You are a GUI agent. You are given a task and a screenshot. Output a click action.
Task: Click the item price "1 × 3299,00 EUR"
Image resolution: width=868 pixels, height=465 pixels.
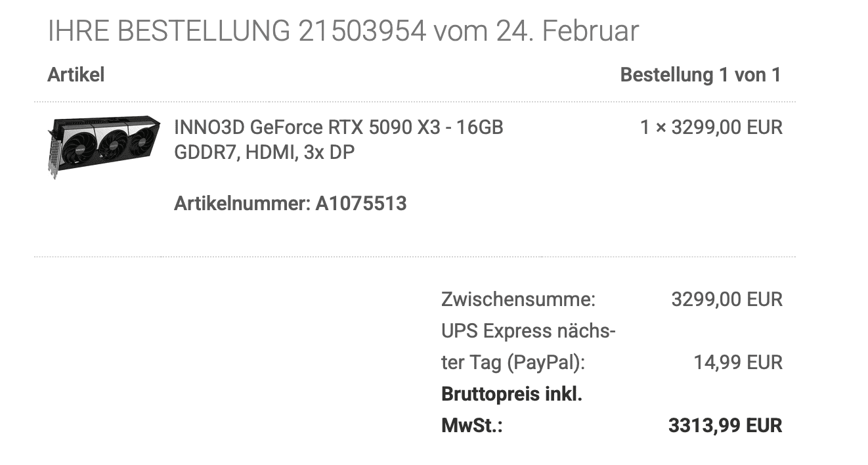(x=711, y=127)
